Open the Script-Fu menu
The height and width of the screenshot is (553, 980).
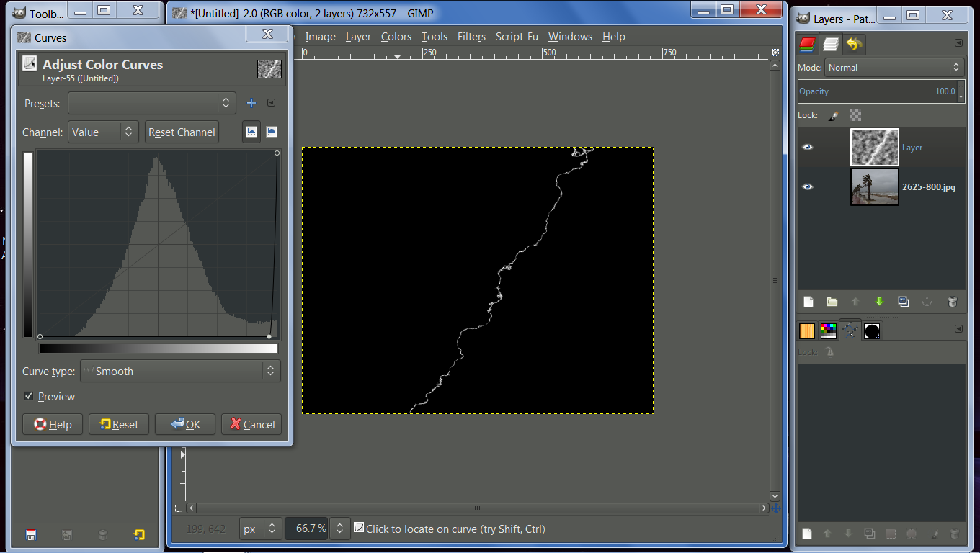click(517, 37)
